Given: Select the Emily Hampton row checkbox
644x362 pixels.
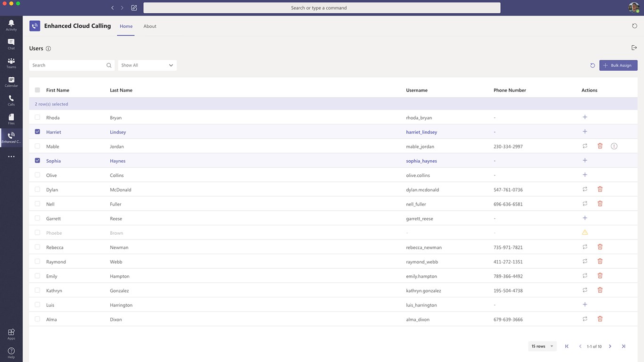Looking at the screenshot, I should pyautogui.click(x=37, y=276).
